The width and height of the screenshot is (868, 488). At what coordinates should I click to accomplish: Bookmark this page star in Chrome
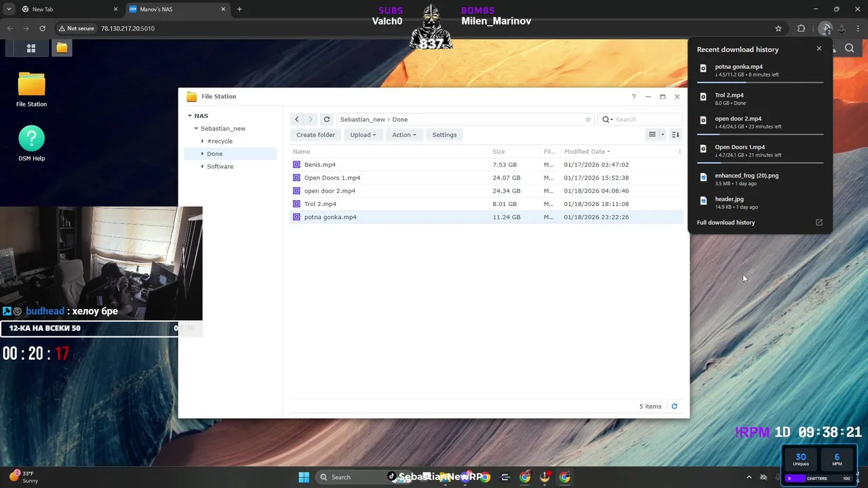(778, 28)
